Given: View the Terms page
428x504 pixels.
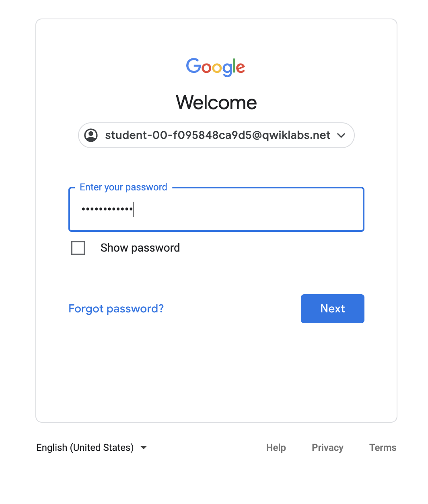Looking at the screenshot, I should (382, 447).
